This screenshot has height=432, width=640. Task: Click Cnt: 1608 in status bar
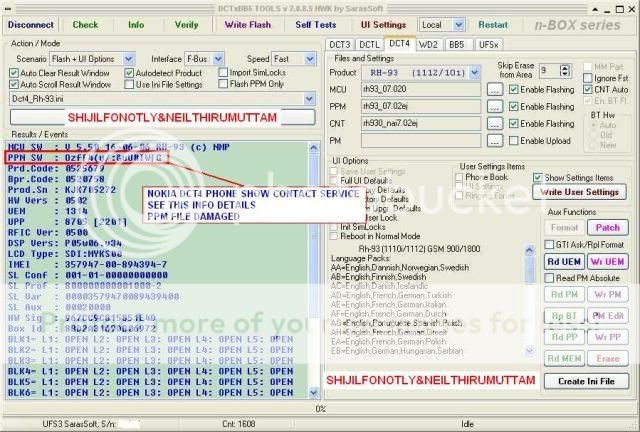tap(239, 424)
